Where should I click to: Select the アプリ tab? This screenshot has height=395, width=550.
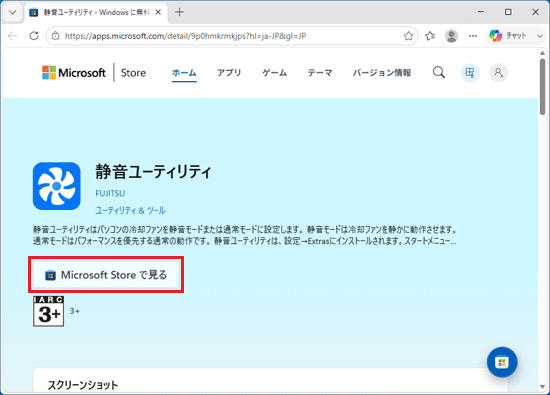click(x=229, y=73)
